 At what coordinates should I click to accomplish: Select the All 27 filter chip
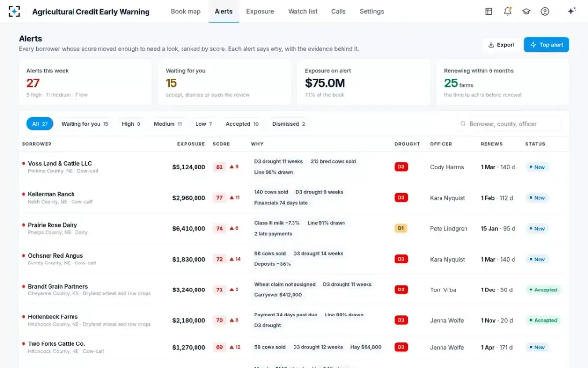click(x=40, y=124)
